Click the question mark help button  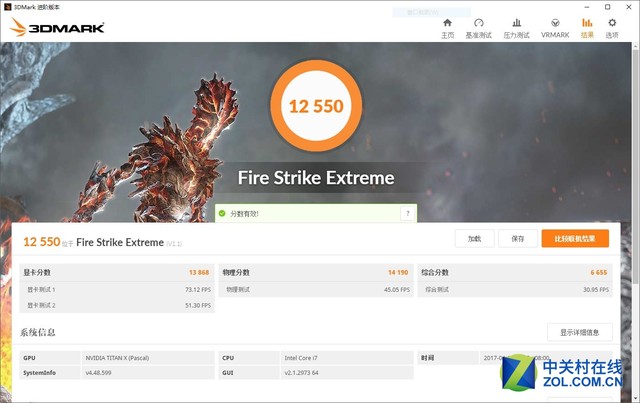[x=407, y=214]
